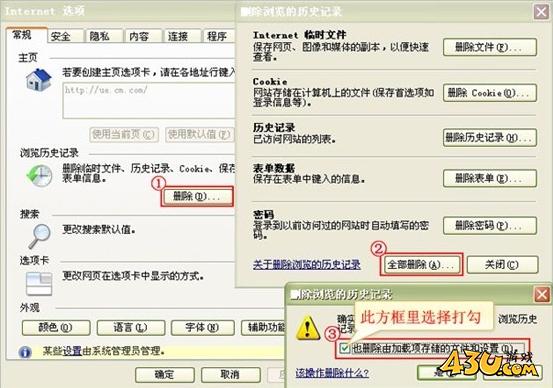Click the 这操作删除什么? help link

coord(332,373)
